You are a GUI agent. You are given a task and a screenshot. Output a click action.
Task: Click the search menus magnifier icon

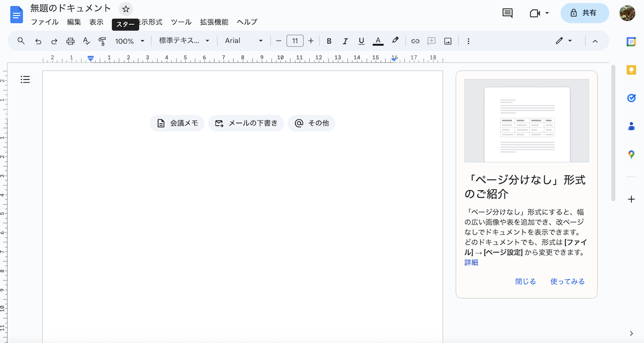[x=21, y=41]
